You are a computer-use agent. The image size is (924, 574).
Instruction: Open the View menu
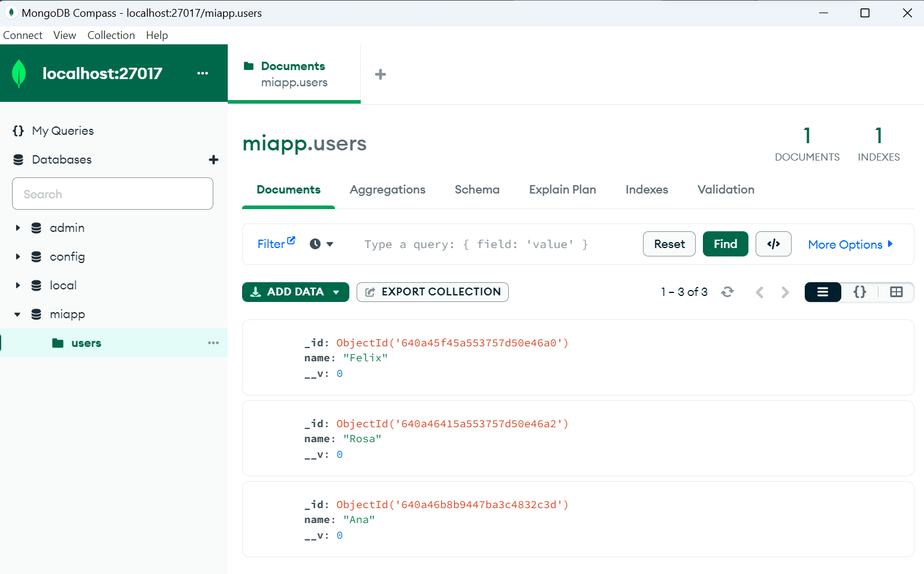tap(65, 35)
